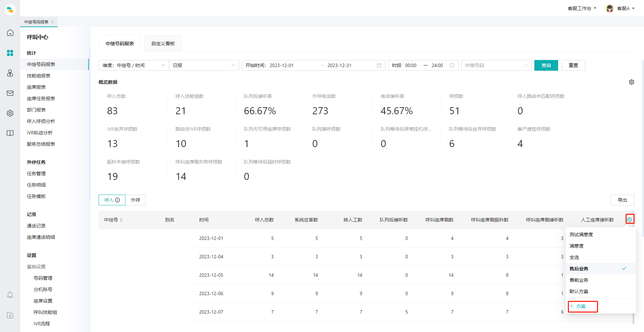Click the start date 2023-12-01 field
644x332 pixels.
point(281,65)
